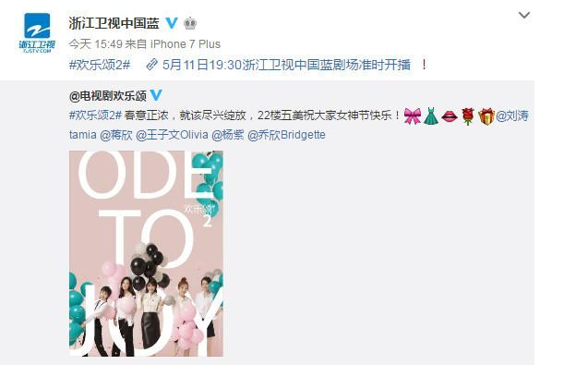Open 5月11日19:30 broadcast link text
Viewport: 588px width, 389px height.
(x=286, y=65)
